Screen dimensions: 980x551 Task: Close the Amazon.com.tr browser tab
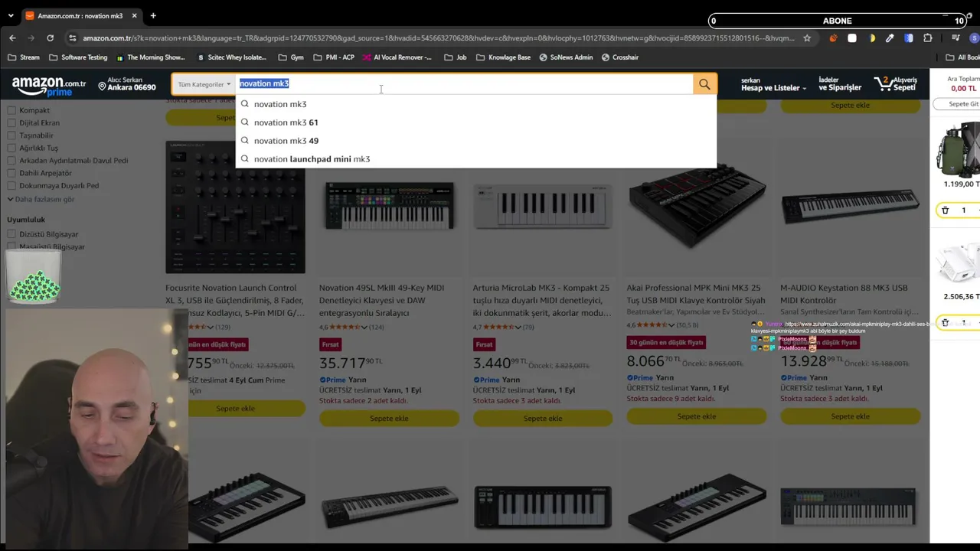(136, 15)
